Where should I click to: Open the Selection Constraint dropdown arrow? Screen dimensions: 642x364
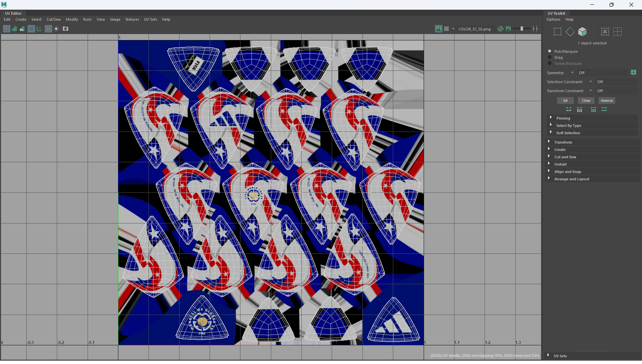(x=591, y=82)
